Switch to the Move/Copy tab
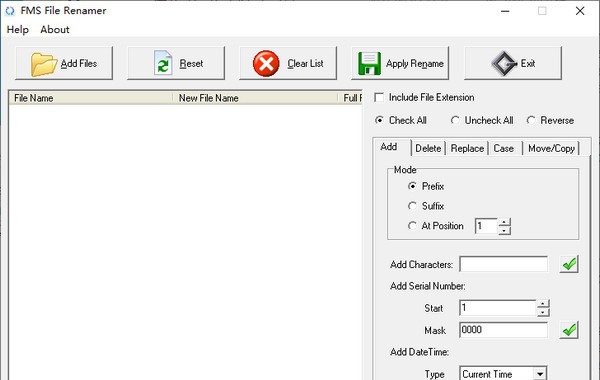 [x=551, y=148]
